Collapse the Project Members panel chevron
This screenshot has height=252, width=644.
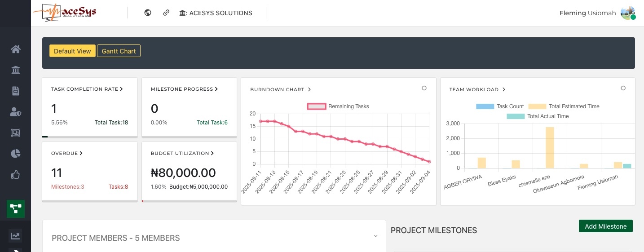tap(375, 236)
